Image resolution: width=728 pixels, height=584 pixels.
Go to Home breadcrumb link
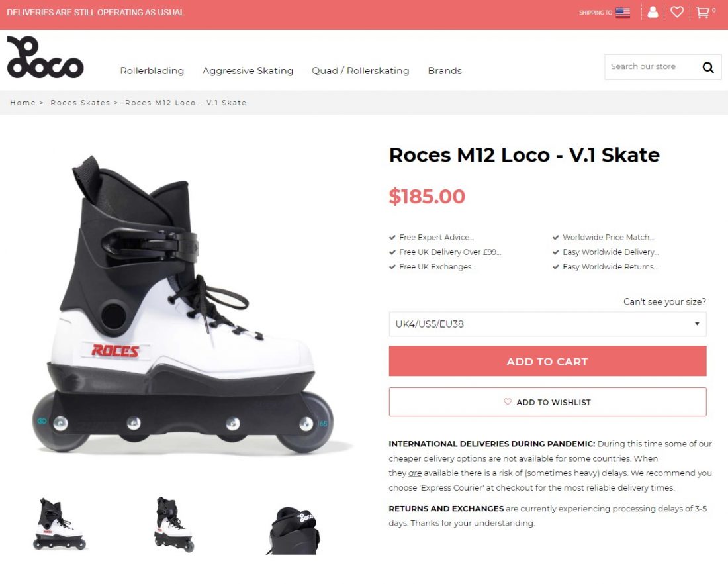[x=23, y=103]
